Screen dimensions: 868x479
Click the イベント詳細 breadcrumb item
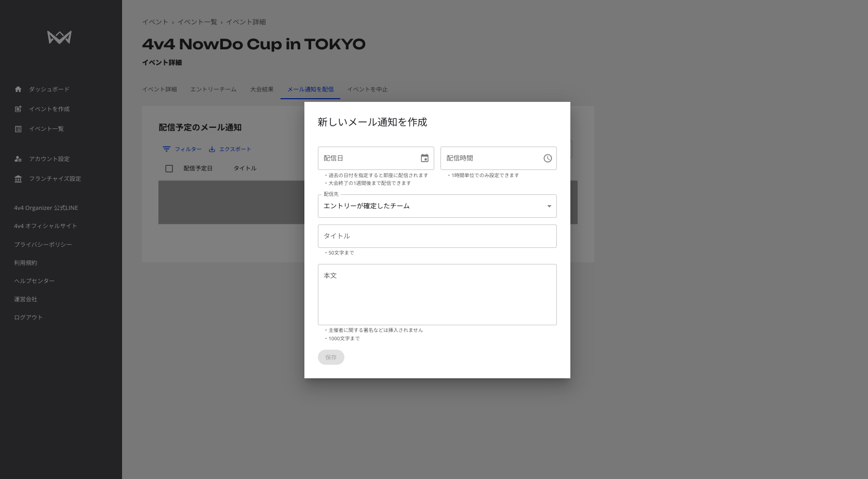click(246, 22)
